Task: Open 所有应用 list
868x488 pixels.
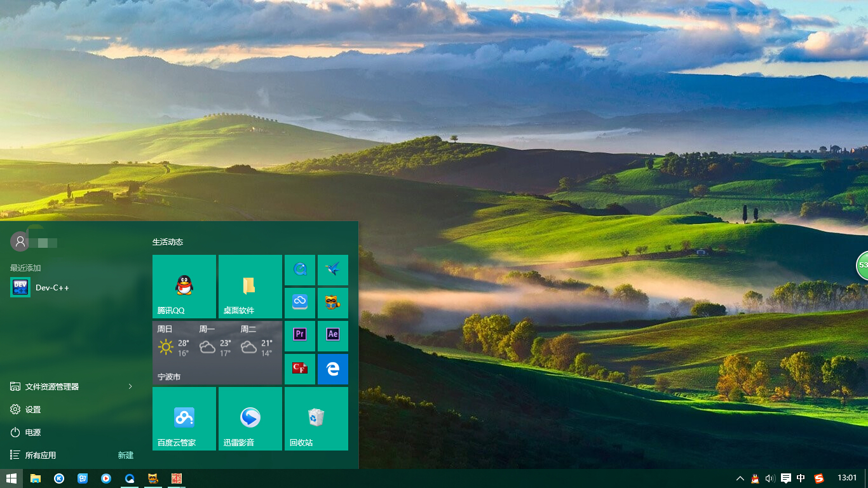Action: coord(41,455)
